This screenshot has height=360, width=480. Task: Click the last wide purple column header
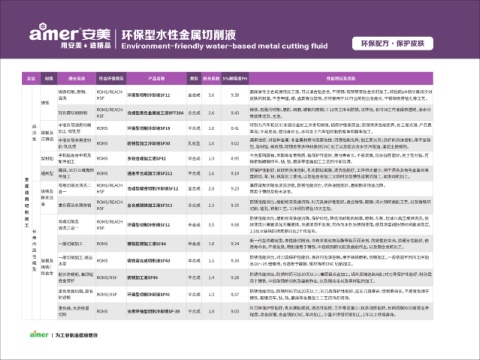[x=341, y=78]
